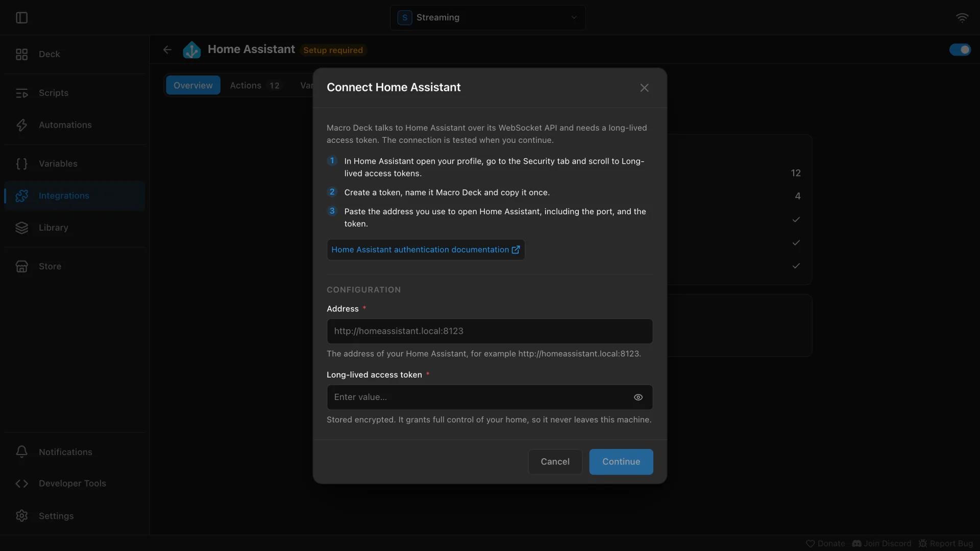Click the Connect Home Assistant dialog title
The height and width of the screenshot is (551, 980).
pos(394,87)
